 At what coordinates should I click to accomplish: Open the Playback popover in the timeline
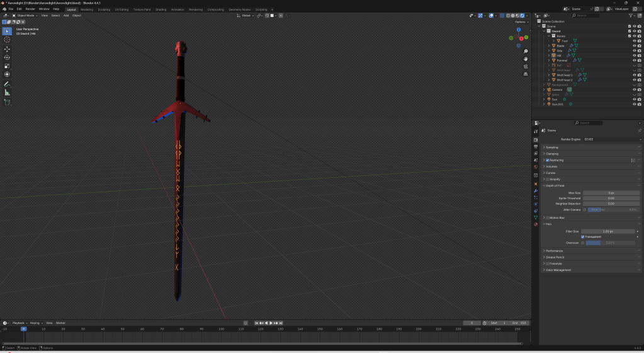tap(20, 323)
